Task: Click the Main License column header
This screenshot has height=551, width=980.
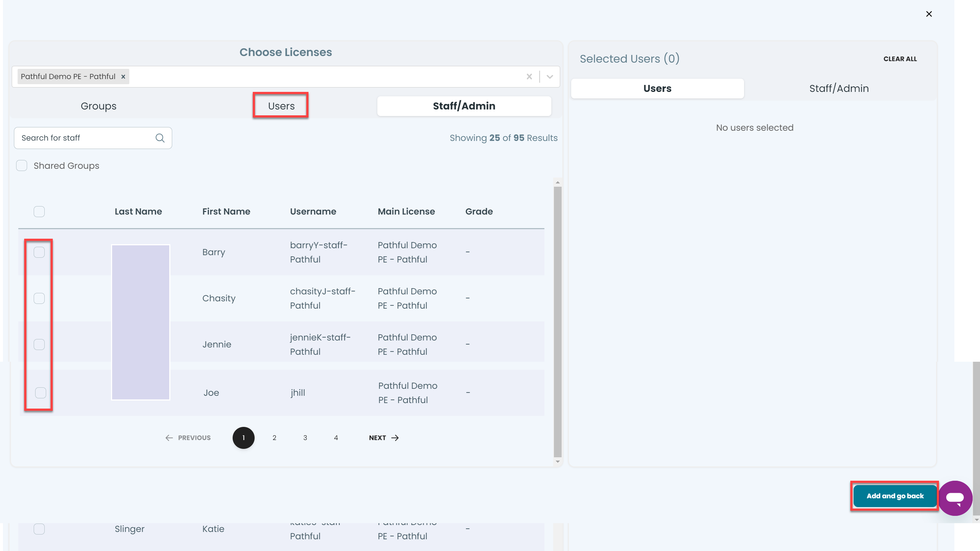Action: tap(406, 211)
